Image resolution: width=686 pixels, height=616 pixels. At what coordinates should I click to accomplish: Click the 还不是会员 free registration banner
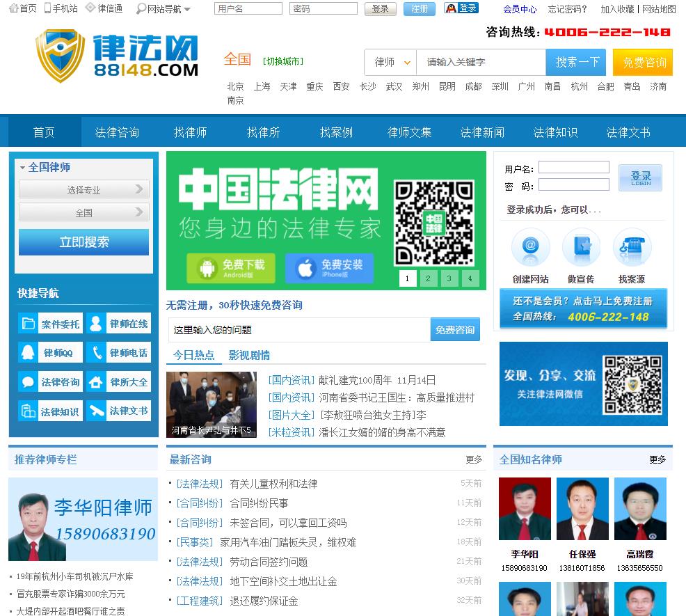[x=583, y=308]
